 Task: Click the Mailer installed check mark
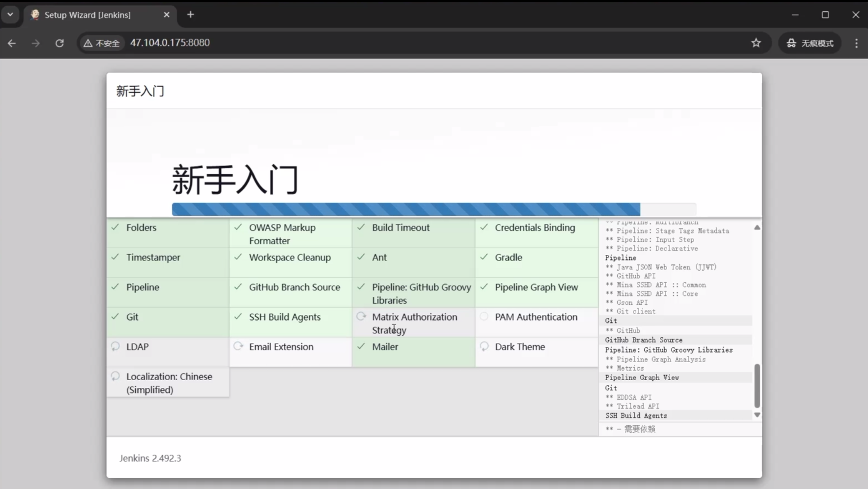[x=361, y=346]
